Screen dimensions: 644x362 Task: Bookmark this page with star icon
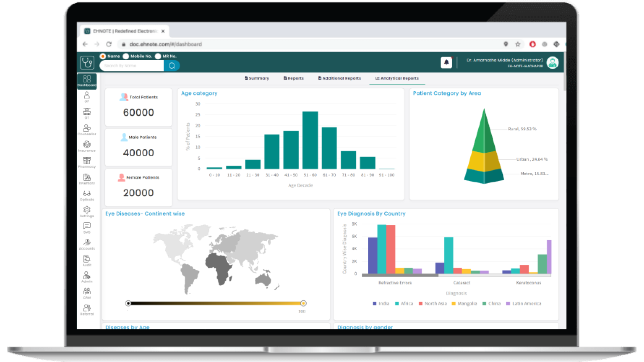click(x=518, y=44)
